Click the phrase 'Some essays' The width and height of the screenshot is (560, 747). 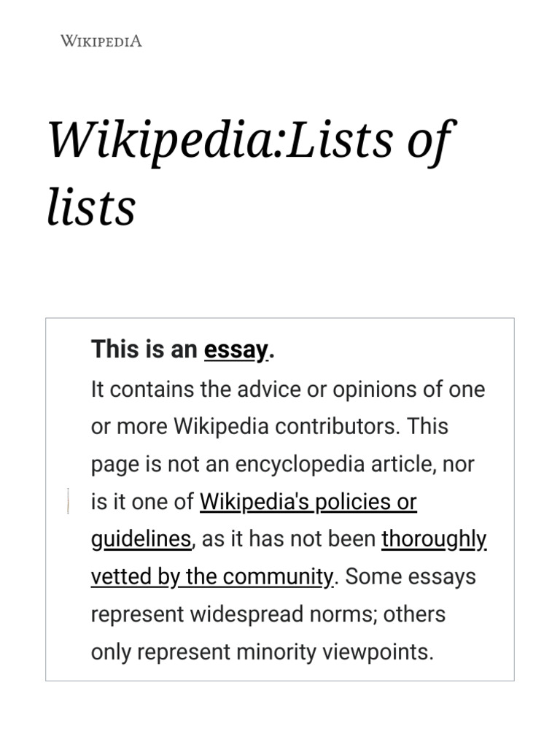click(x=411, y=576)
